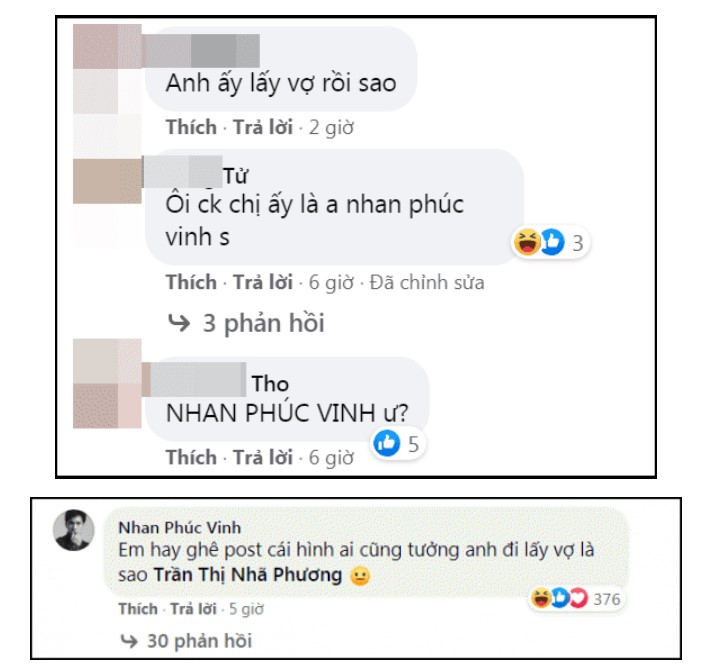
Task: Like the comment 'Anh ấy lấy vợ rồi sao'
Action: [191, 127]
